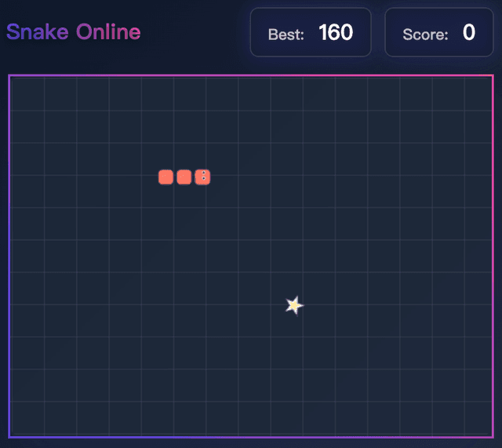Click the Best score panel showing 160

[311, 32]
